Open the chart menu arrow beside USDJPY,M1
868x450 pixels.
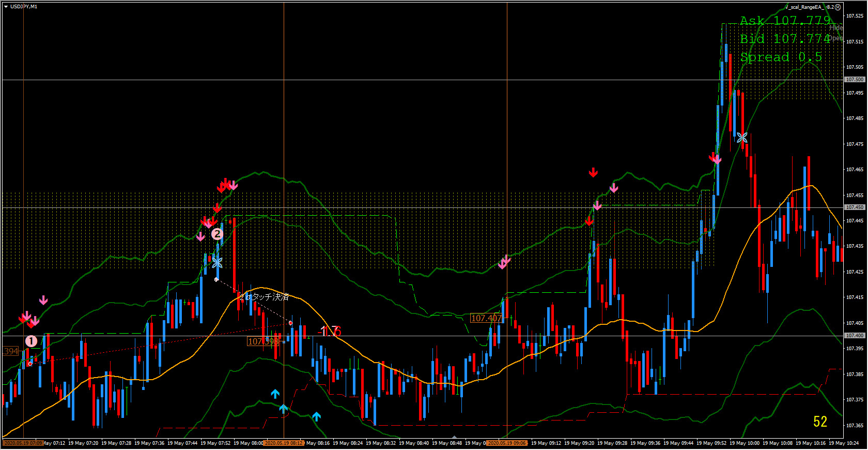coord(6,7)
